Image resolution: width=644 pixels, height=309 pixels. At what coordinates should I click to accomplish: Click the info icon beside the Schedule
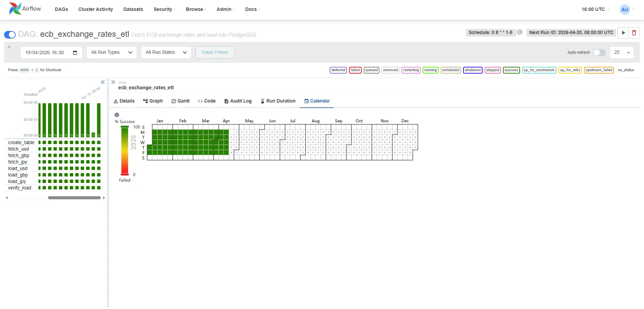click(520, 32)
